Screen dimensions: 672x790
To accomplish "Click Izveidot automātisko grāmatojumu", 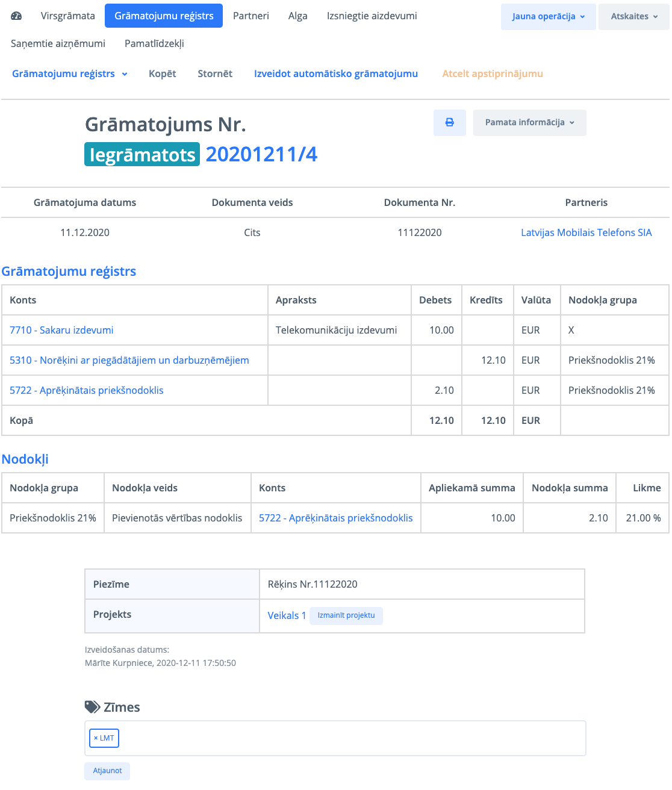I will (335, 73).
